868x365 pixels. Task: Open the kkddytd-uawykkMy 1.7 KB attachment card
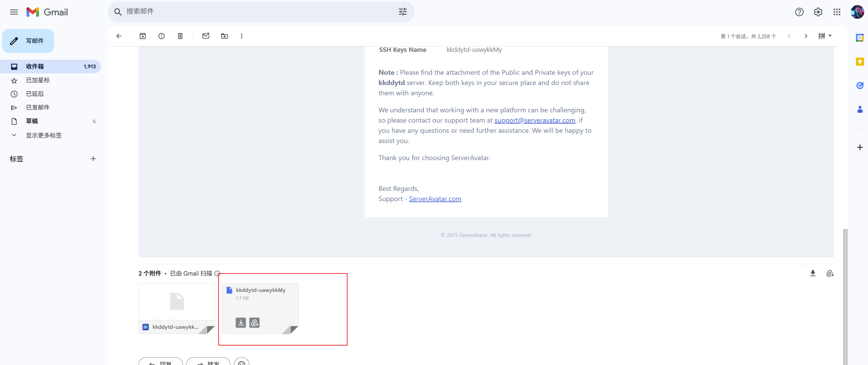[260, 308]
